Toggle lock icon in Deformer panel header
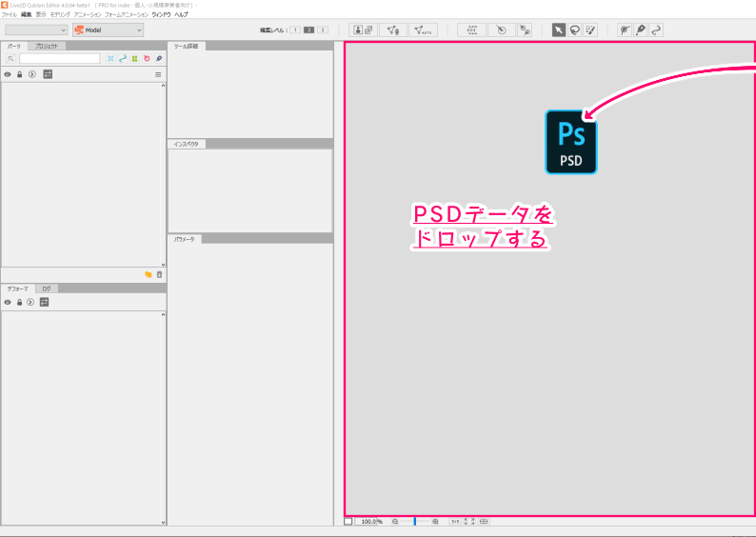Image resolution: width=756 pixels, height=537 pixels. (20, 302)
